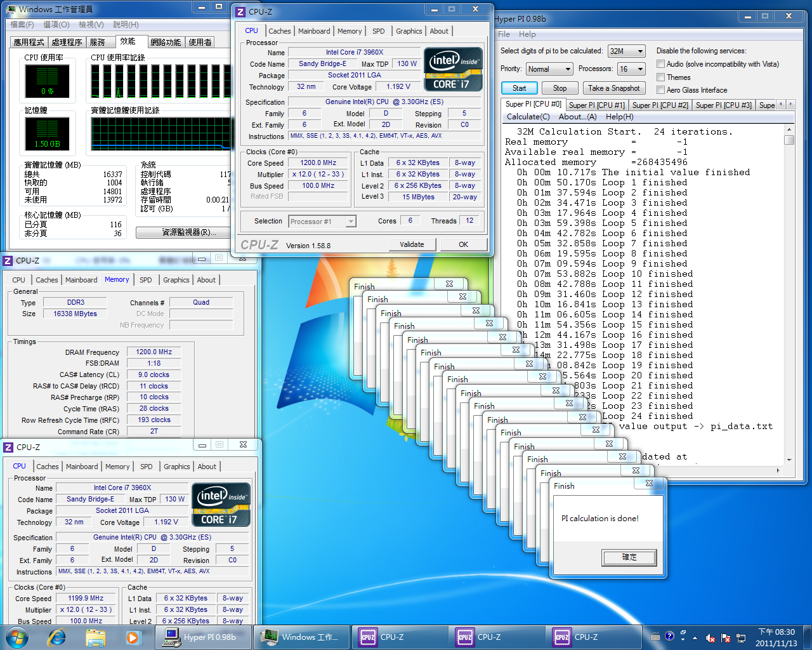Viewport: 812px width, 650px height.
Task: Confirm the PI calculation done dialog
Action: point(629,557)
